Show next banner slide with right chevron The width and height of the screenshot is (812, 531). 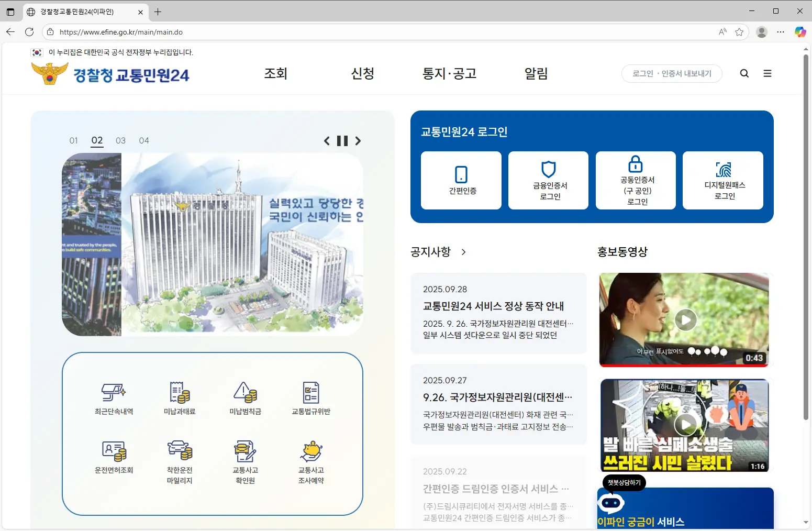pyautogui.click(x=358, y=141)
